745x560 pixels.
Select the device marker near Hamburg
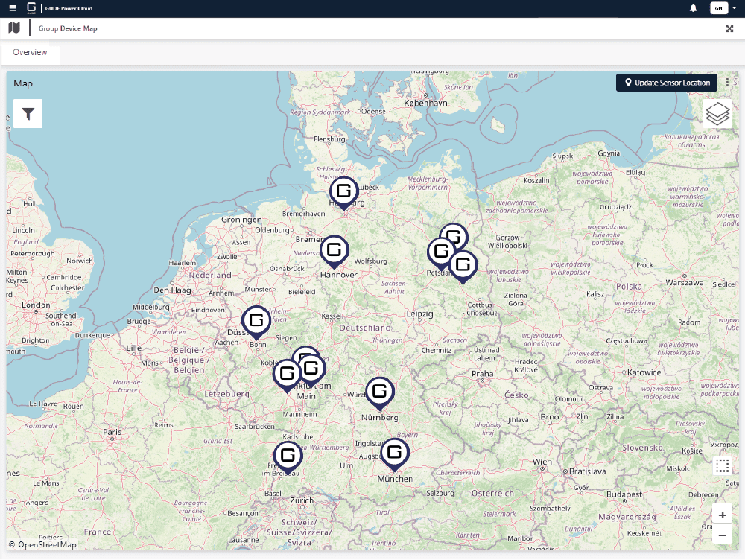[x=343, y=191]
